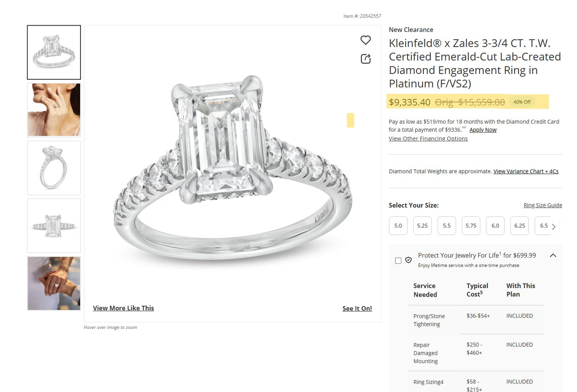The image size is (577, 392).
Task: Open View Other Financing Options
Action: pos(428,139)
